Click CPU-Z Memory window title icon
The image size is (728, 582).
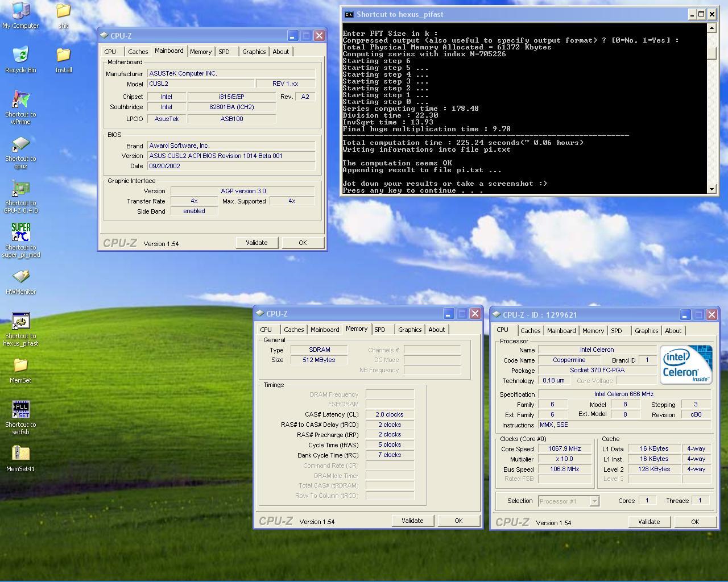(x=260, y=313)
